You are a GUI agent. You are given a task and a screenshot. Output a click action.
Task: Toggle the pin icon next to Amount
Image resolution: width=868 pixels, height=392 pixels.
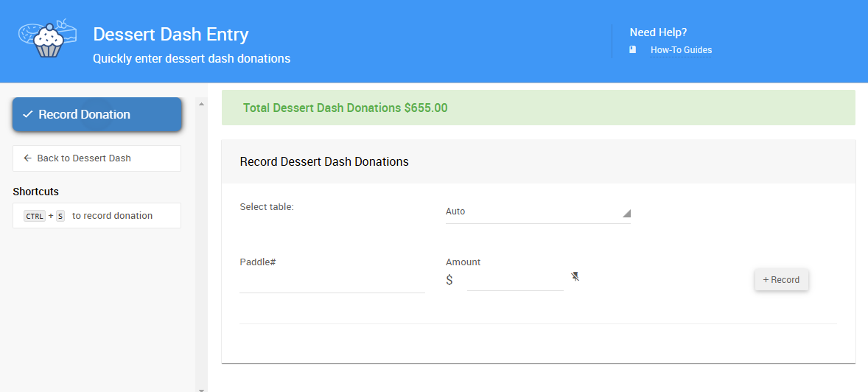(x=575, y=276)
